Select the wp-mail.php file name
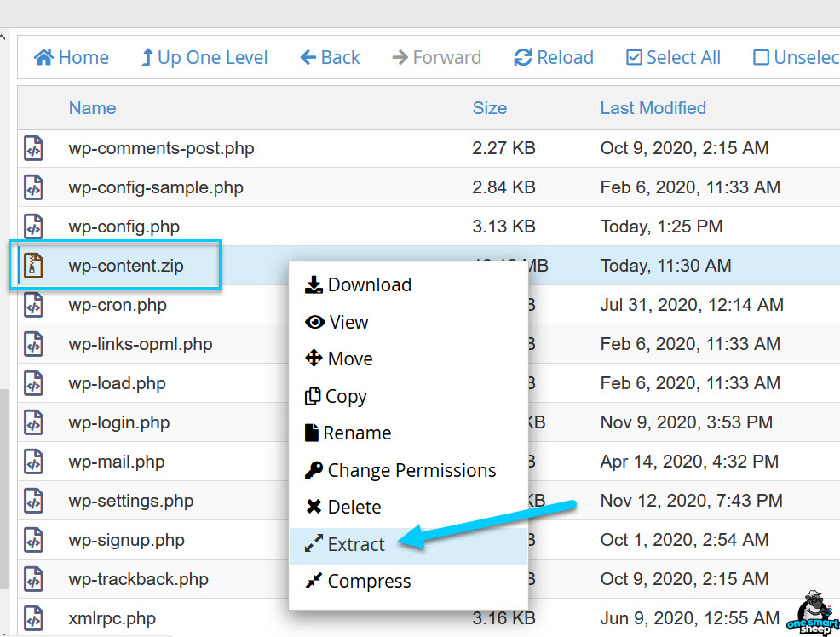This screenshot has height=637, width=840. [116, 462]
